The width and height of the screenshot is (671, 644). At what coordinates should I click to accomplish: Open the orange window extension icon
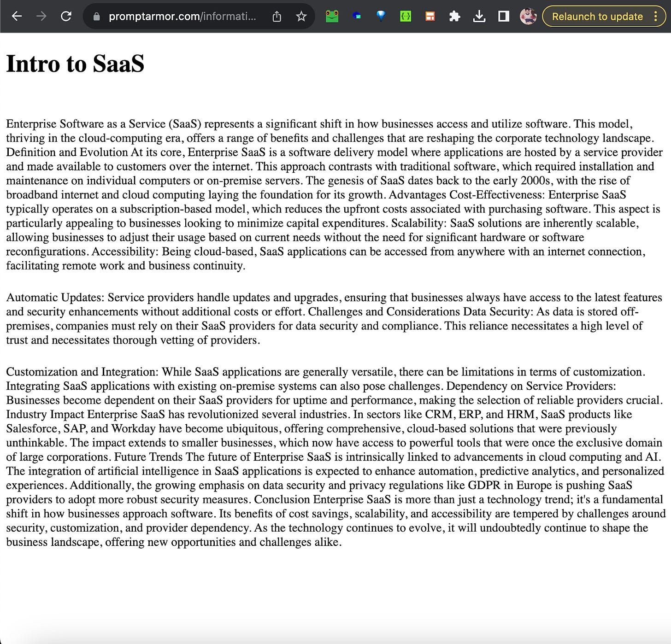pos(430,17)
